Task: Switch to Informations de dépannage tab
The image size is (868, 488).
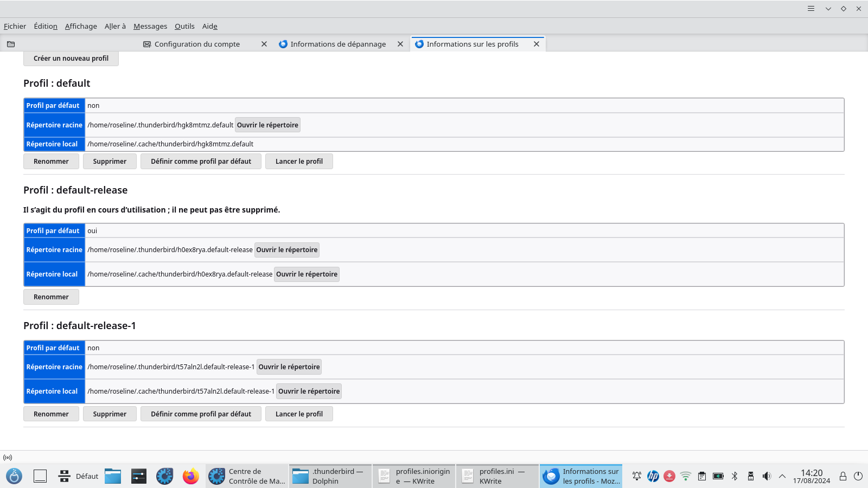Action: pyautogui.click(x=338, y=44)
